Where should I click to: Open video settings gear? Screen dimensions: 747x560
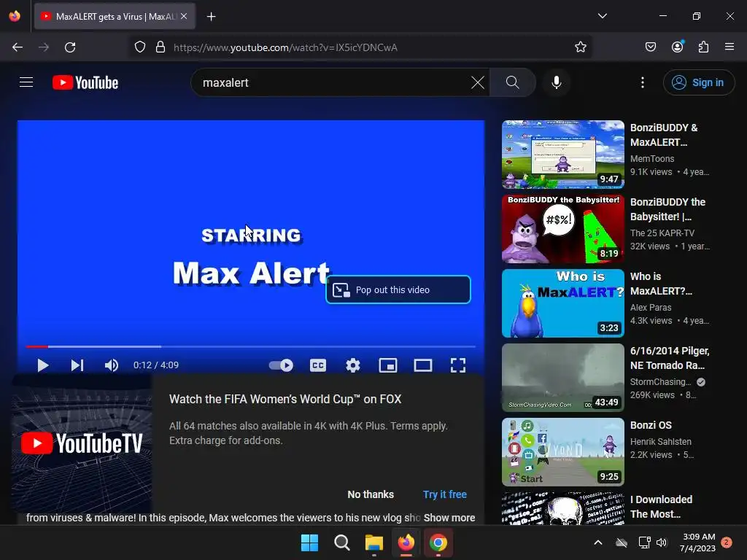353,365
